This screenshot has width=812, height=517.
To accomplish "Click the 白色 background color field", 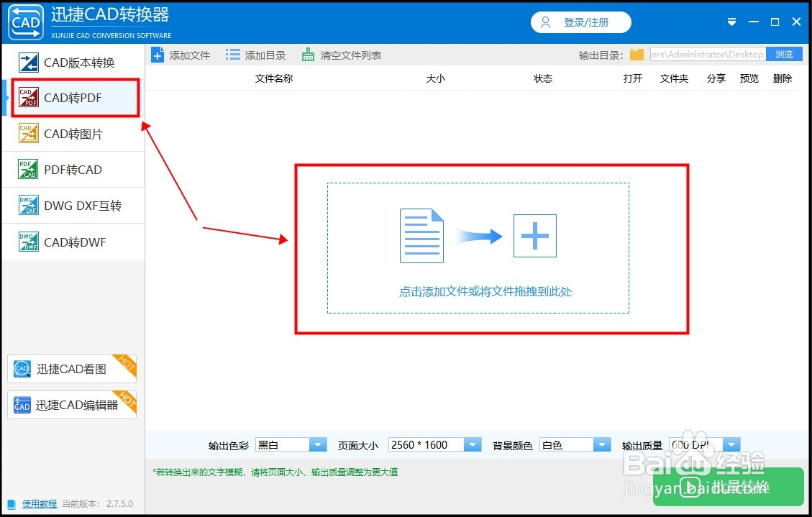I will tap(567, 444).
